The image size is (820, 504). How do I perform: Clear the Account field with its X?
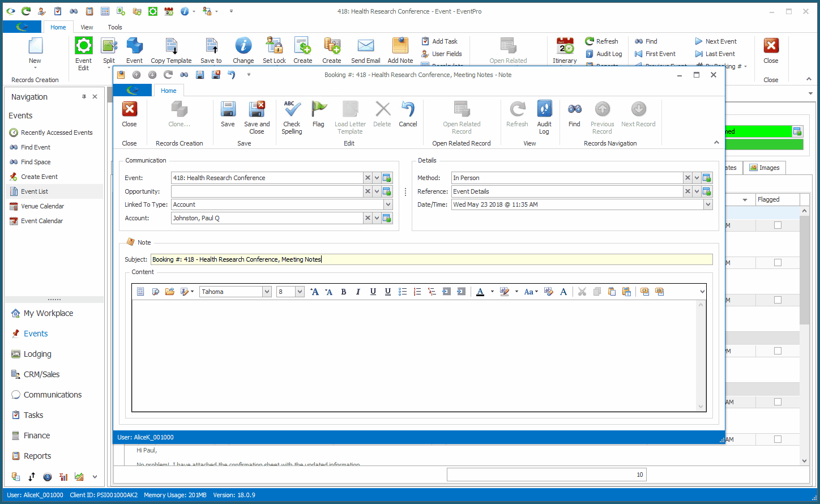[368, 218]
